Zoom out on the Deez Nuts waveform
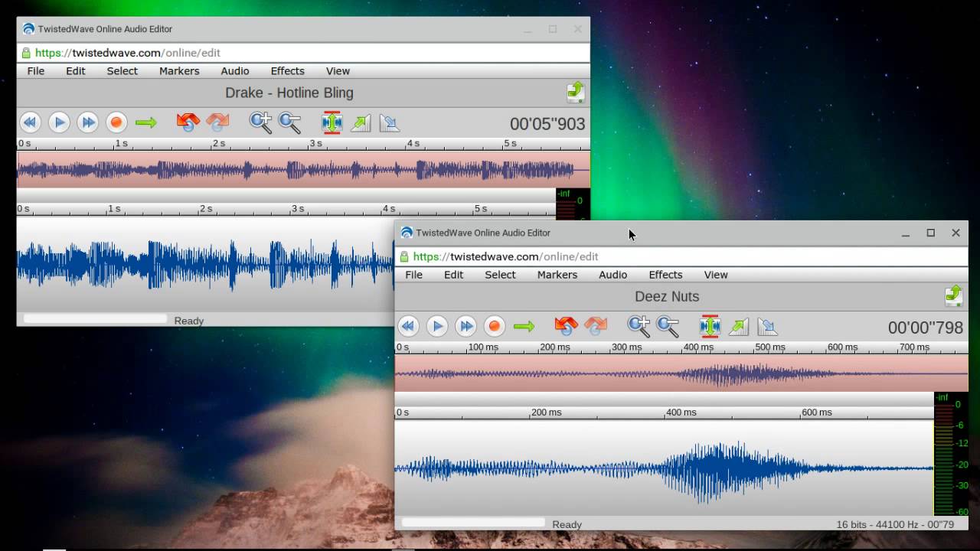980x551 pixels. (668, 327)
